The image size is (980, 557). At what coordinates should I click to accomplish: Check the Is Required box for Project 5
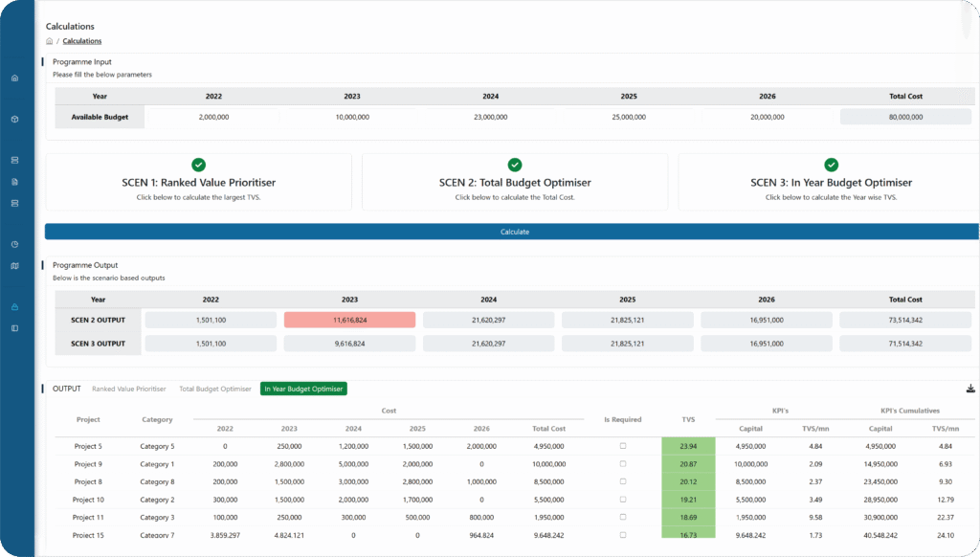coord(623,446)
